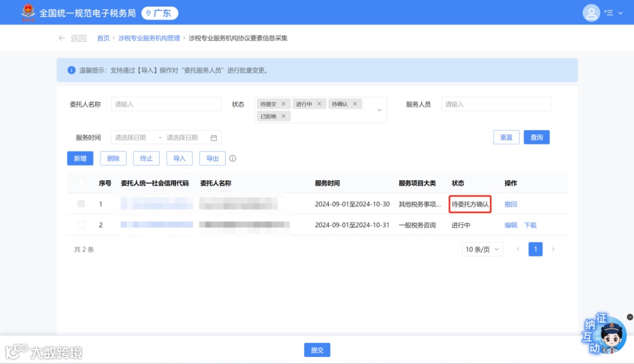Click the 导出 (Export) icon button
634x364 pixels.
[213, 158]
